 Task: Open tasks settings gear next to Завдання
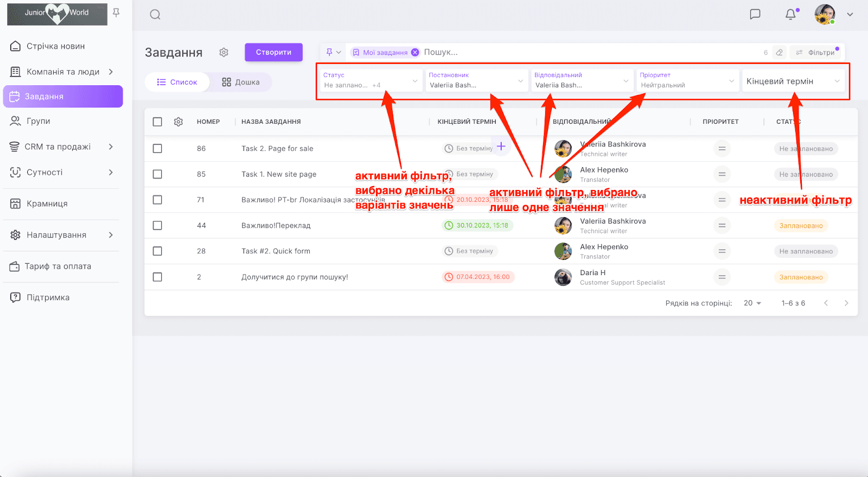click(x=224, y=52)
